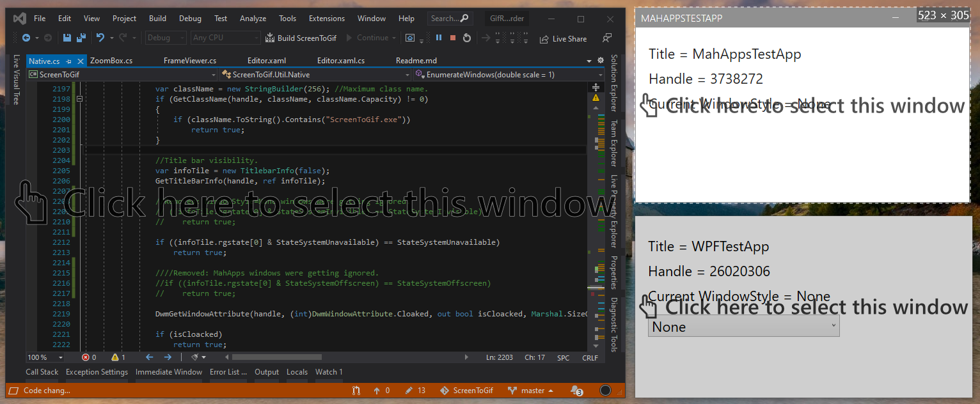Switch to the ZoomBox.cs tab
This screenshot has height=404, width=980.
[x=111, y=61]
